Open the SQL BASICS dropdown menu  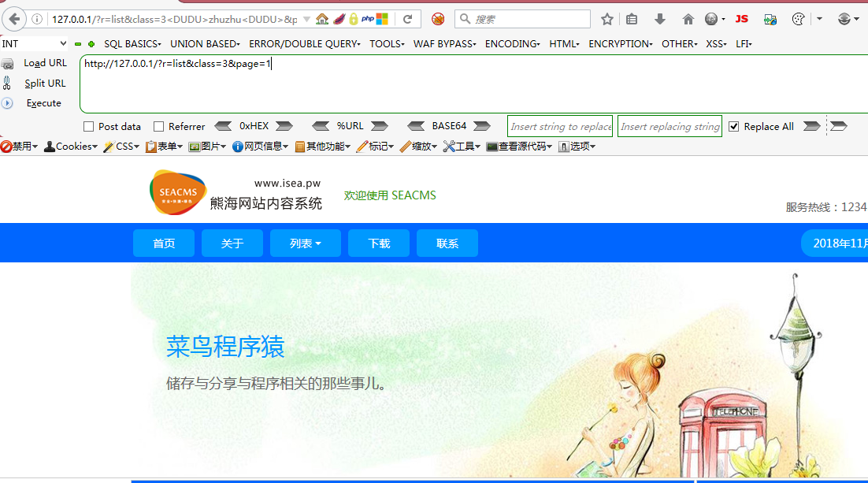[132, 44]
